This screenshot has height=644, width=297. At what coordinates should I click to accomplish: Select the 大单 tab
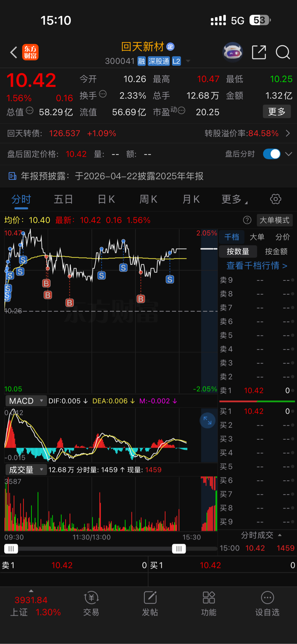(257, 237)
